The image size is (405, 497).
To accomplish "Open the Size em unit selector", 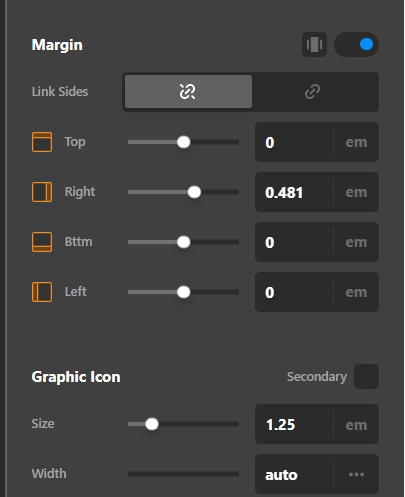I will click(x=356, y=425).
